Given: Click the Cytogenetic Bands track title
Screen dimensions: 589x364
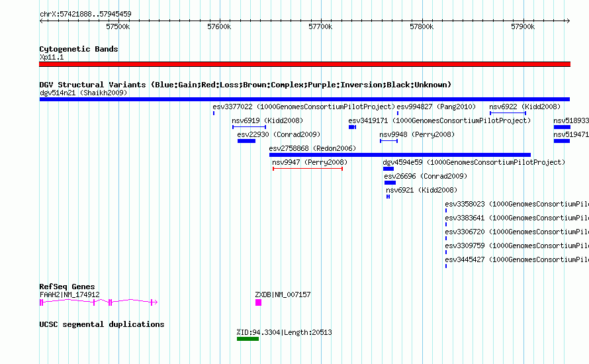Looking at the screenshot, I should [79, 49].
